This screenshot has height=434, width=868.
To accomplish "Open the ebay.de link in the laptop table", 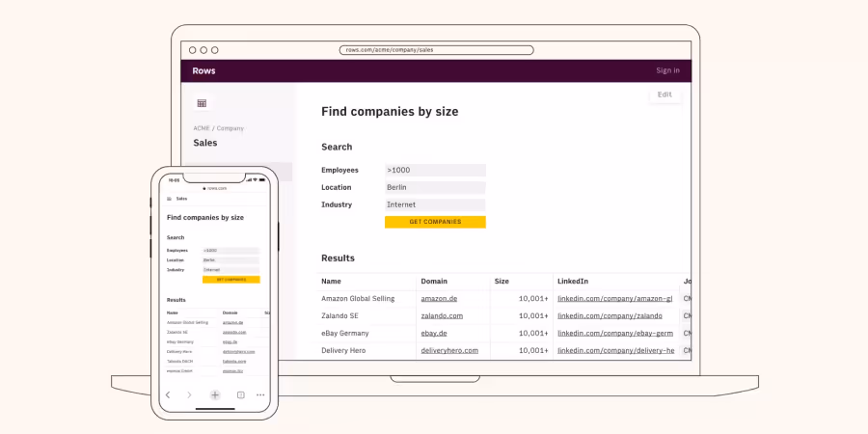I will tap(434, 334).
